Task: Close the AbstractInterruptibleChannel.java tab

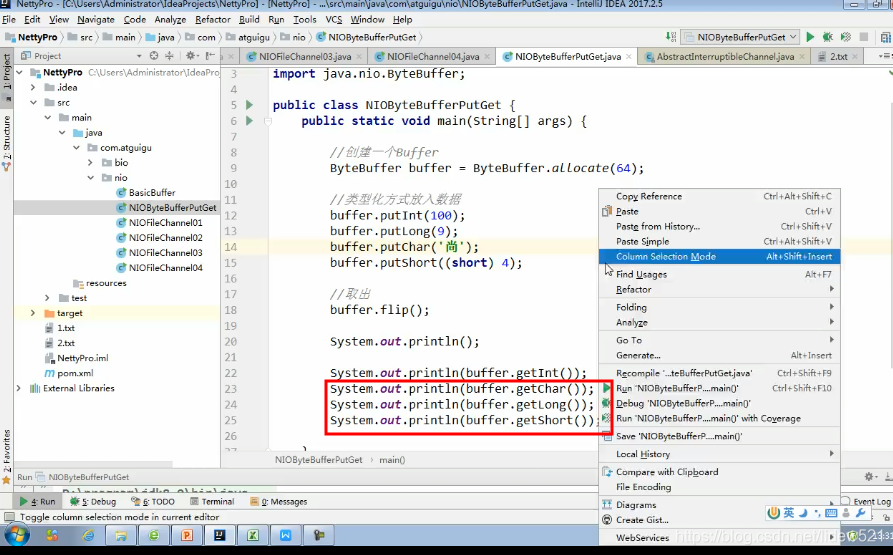Action: point(802,56)
